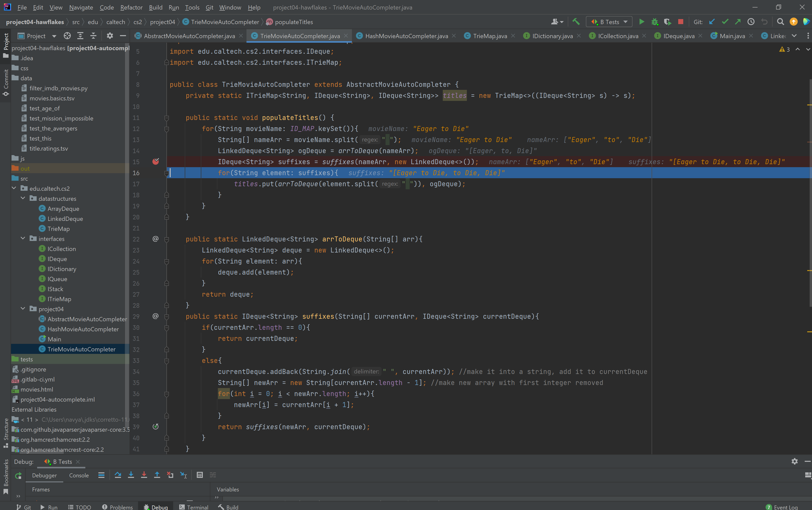Click the Step Out debugger icon
812x510 pixels.
pyautogui.click(x=157, y=475)
